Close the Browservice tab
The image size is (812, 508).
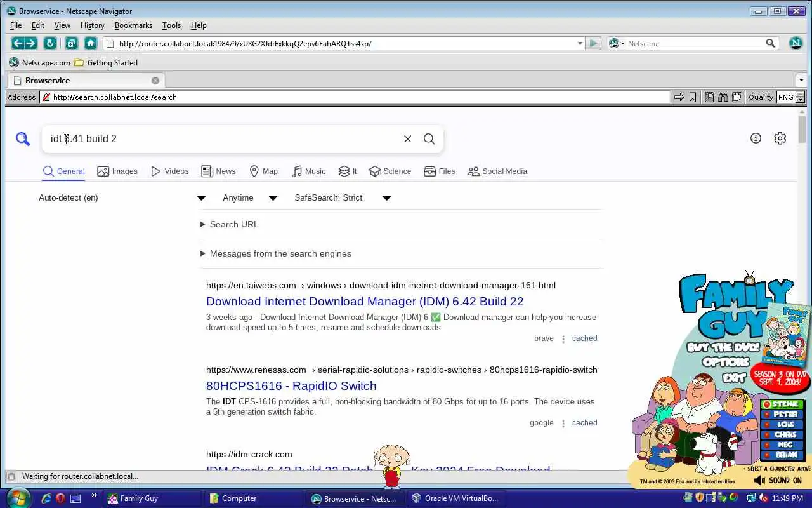[x=155, y=81]
